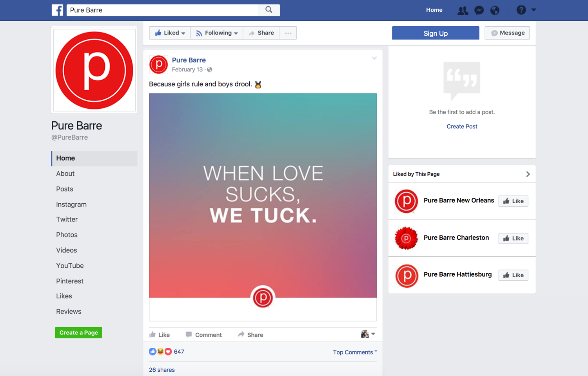The height and width of the screenshot is (376, 588).
Task: Open the Messenger icon in top bar
Action: [x=479, y=10]
